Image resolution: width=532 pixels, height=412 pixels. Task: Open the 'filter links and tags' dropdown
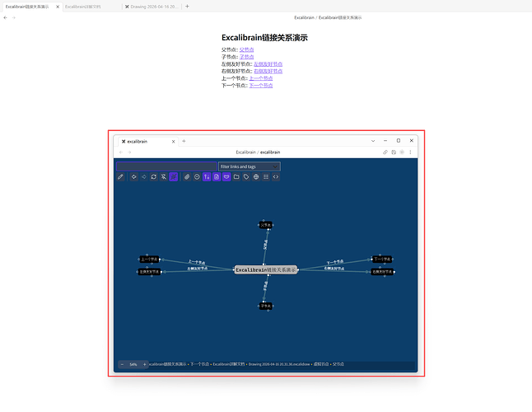249,166
